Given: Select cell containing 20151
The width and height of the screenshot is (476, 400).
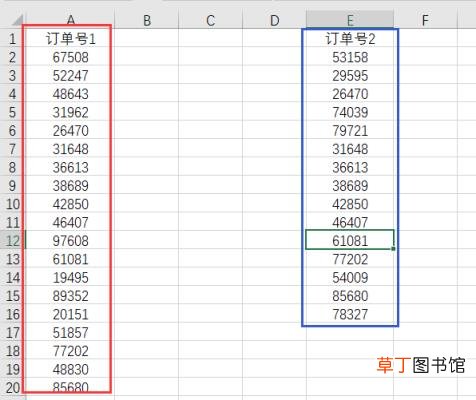Looking at the screenshot, I should click(70, 314).
